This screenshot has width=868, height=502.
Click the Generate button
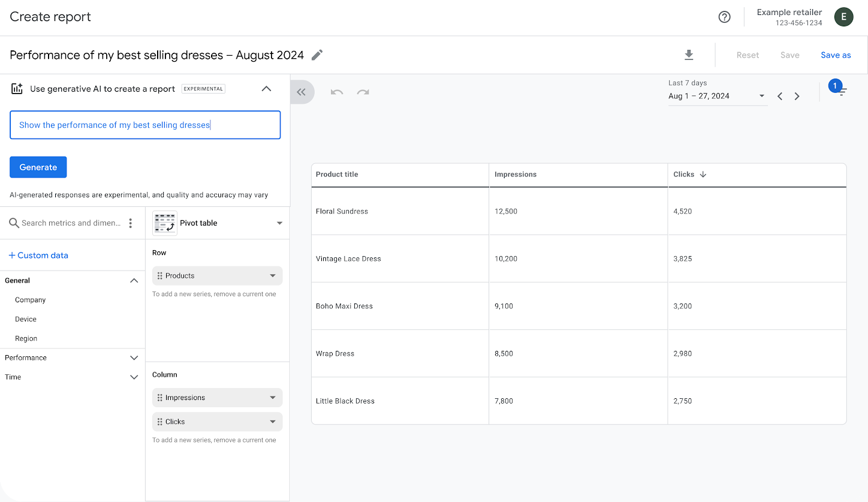[38, 167]
